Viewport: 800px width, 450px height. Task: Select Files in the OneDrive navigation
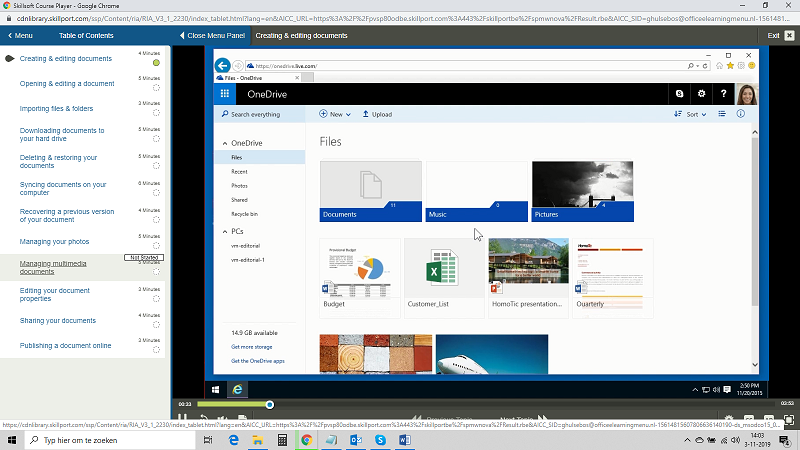click(x=260, y=157)
